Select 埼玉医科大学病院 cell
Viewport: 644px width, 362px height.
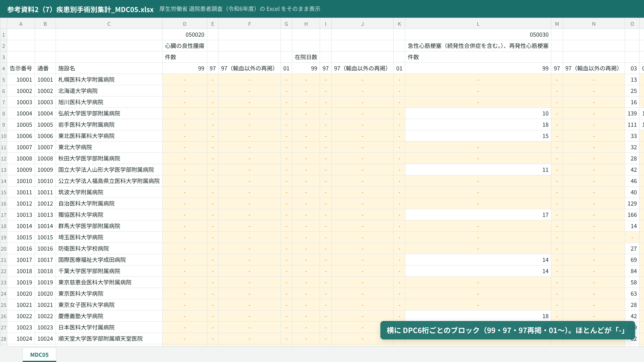109,237
